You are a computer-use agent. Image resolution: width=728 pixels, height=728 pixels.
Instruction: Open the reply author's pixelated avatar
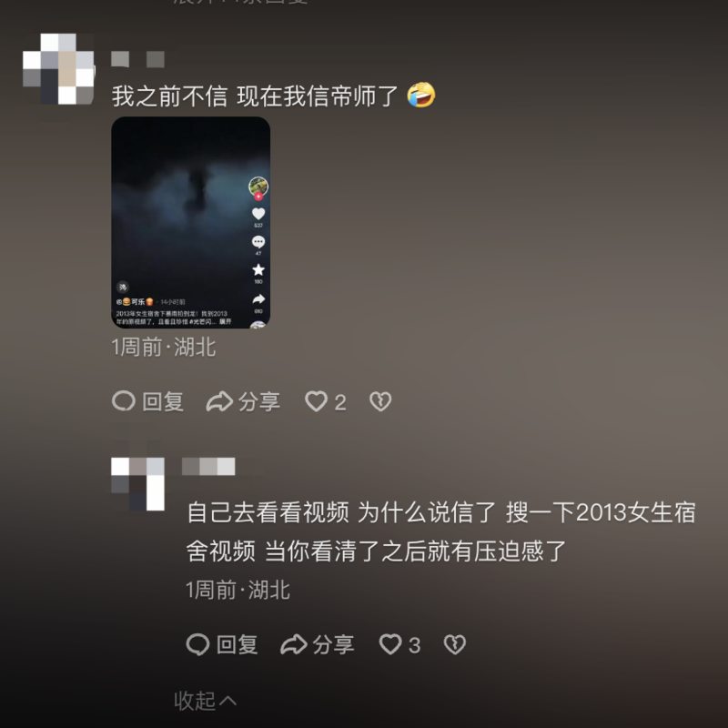[x=138, y=484]
